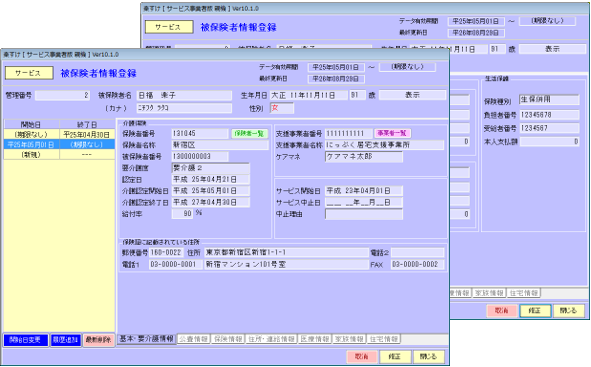Click the サービス button in the front window
Viewport: 591px width, 367px height.
tap(29, 73)
